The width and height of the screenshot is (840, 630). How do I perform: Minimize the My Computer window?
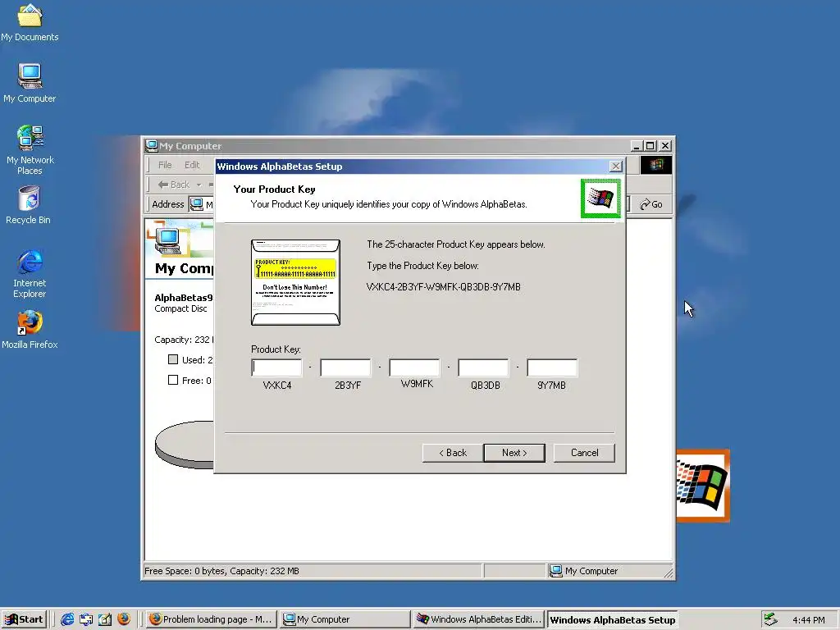click(x=637, y=146)
